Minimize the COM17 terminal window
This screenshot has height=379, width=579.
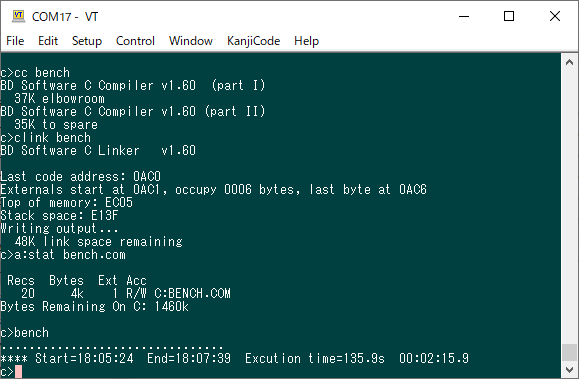[464, 16]
